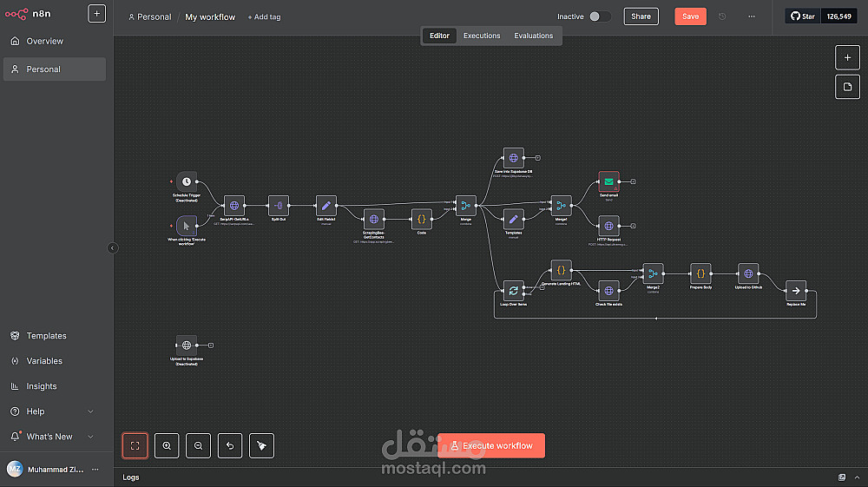Select the Send email node icon

[x=608, y=181]
